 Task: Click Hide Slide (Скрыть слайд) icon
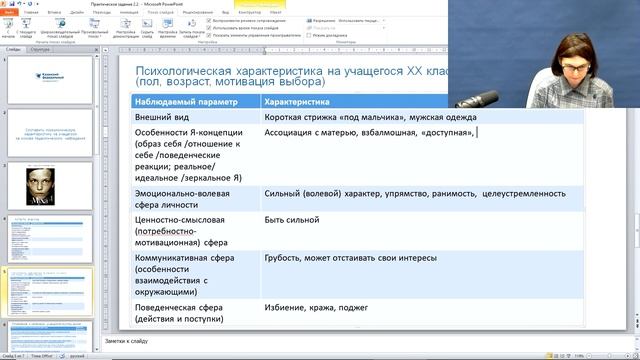coord(147,24)
